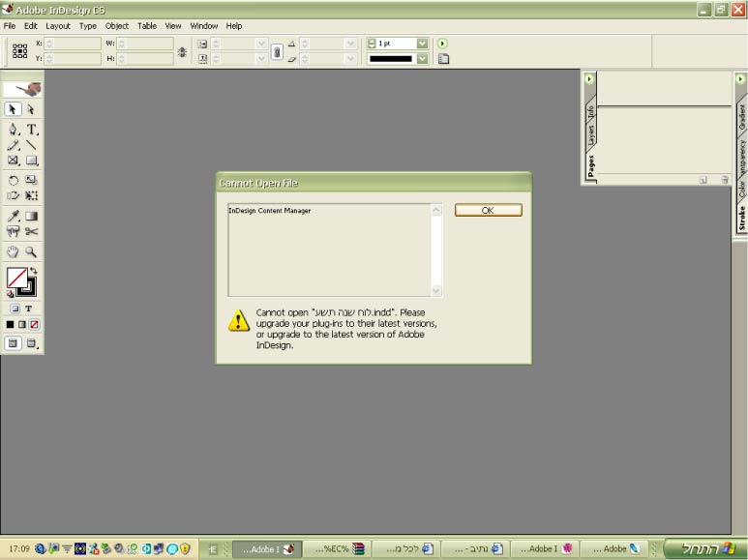748x560 pixels.
Task: Open the Windows Start button
Action: point(704,548)
